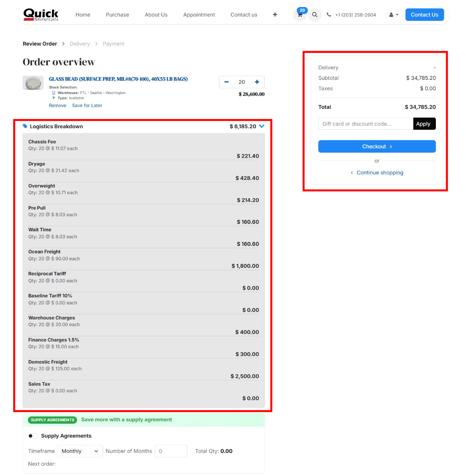Screen dimensions: 467x476
Task: Expand the account caret dropdown
Action: click(397, 15)
